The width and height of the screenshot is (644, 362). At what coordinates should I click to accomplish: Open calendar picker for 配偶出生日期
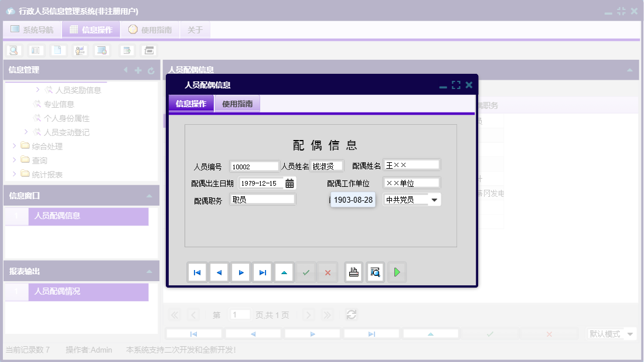289,183
